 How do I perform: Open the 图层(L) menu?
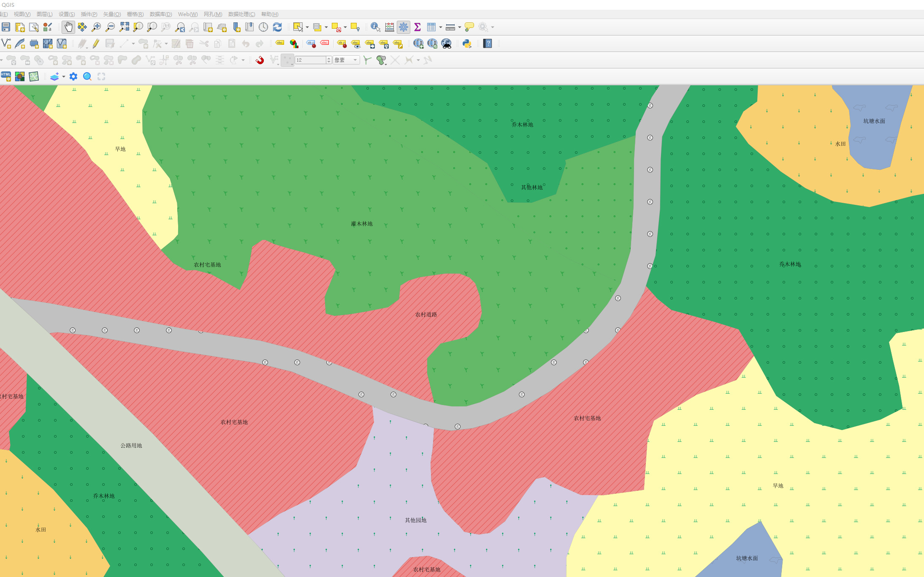[45, 14]
